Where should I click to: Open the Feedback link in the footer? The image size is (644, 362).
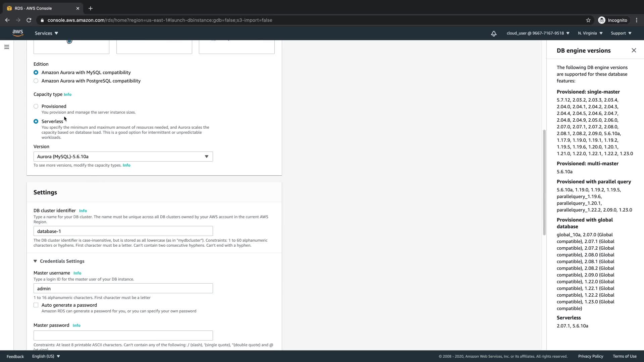coord(15,356)
